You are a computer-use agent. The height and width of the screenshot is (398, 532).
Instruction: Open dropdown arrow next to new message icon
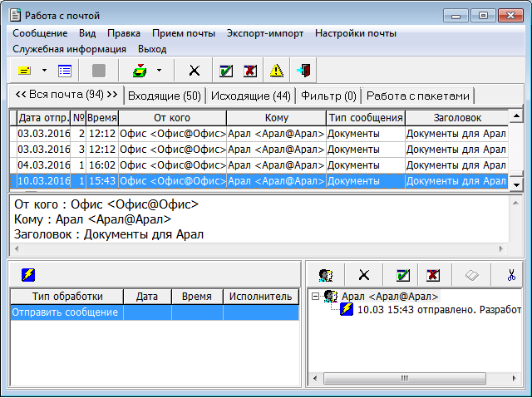[x=44, y=71]
